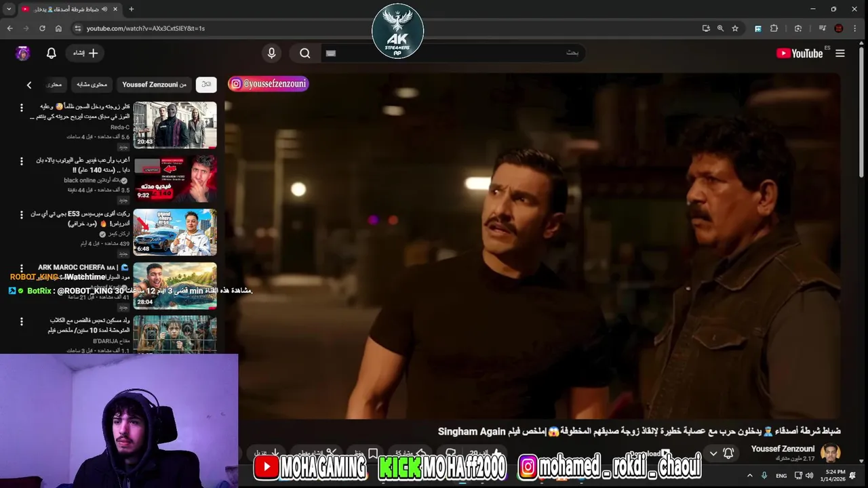Click the install app icon in address bar

coord(706,28)
